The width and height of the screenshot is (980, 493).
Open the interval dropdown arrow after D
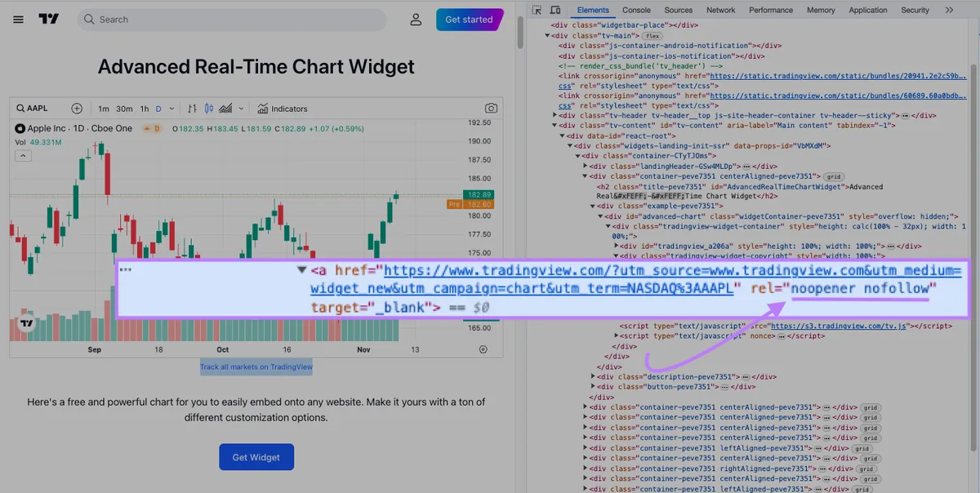[171, 109]
